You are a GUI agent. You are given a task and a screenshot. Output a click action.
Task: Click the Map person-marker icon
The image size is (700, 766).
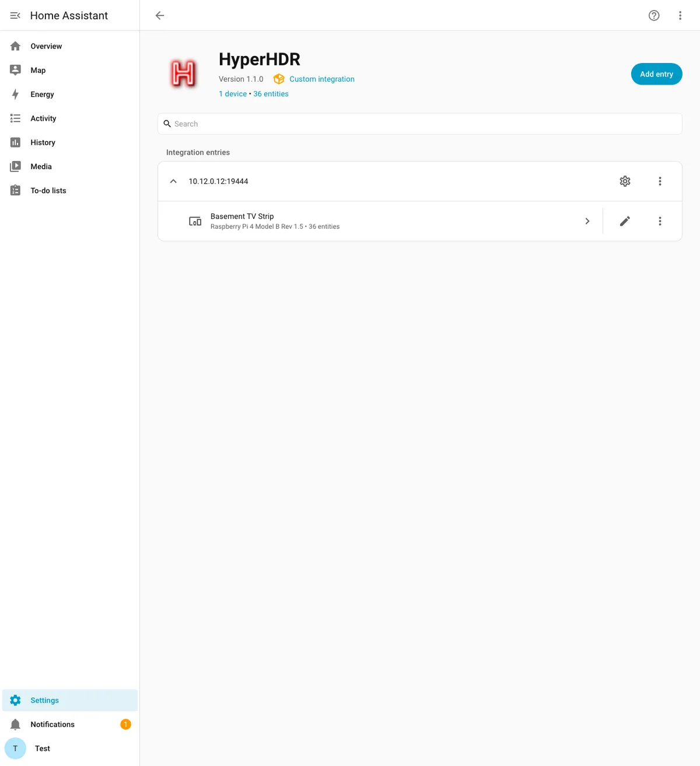click(x=16, y=70)
